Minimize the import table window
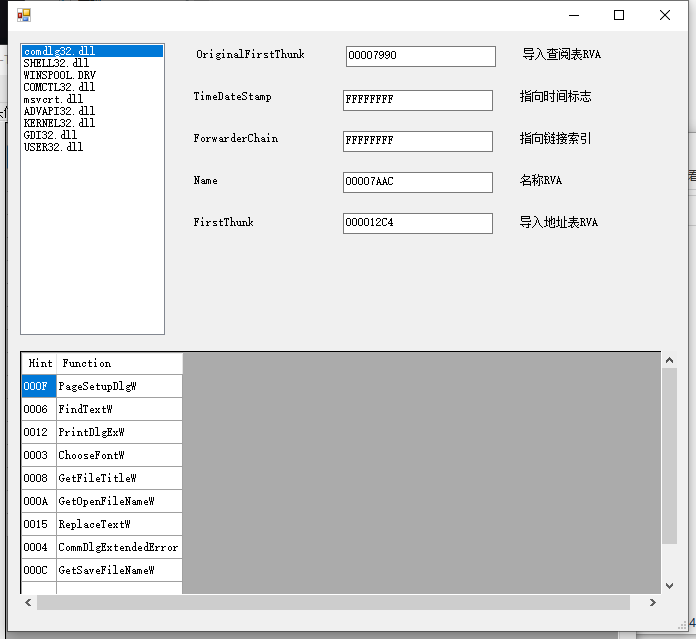This screenshot has height=639, width=696. 574,16
